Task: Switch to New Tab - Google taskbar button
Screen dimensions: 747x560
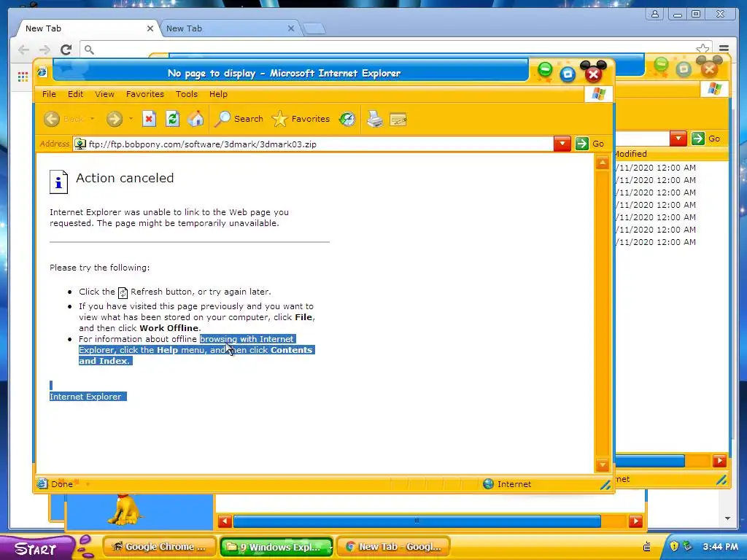Action: point(393,547)
